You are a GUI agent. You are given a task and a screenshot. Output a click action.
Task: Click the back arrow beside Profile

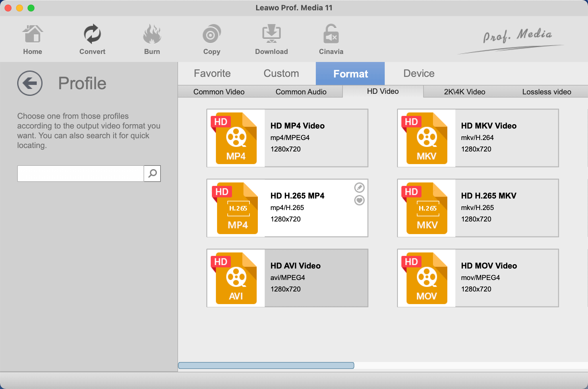pyautogui.click(x=30, y=83)
